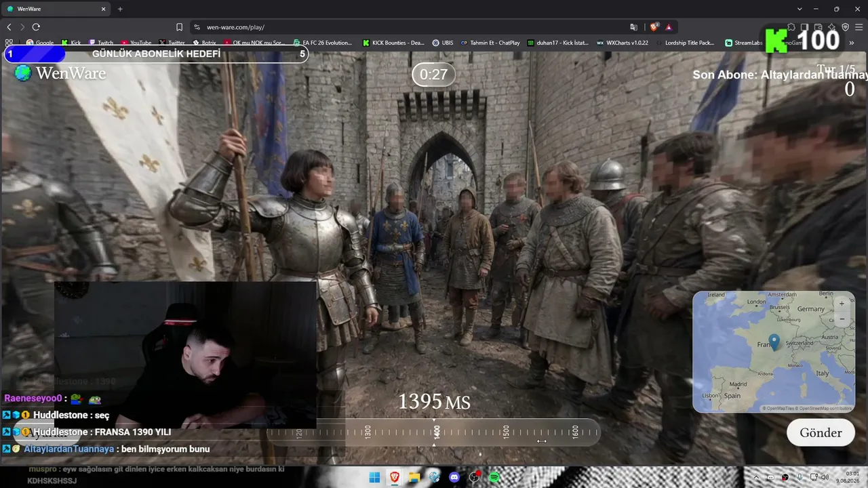
Task: Zoom in on the mini map
Action: [x=842, y=304]
